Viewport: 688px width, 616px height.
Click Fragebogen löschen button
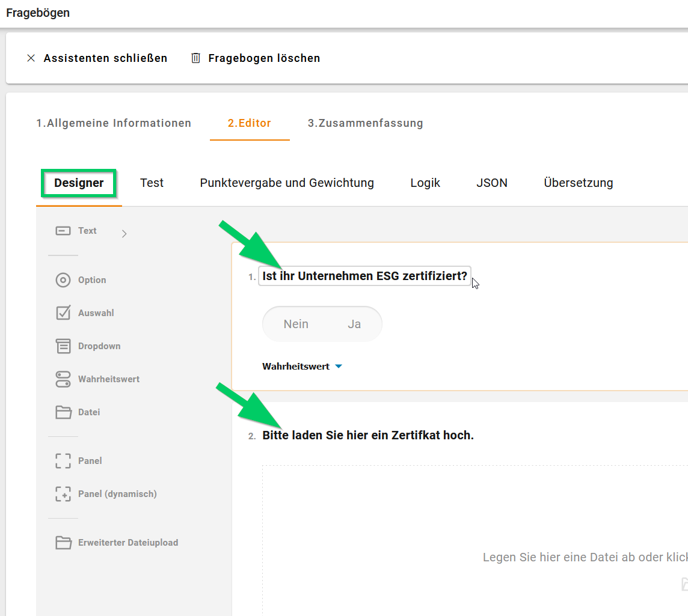(x=256, y=58)
